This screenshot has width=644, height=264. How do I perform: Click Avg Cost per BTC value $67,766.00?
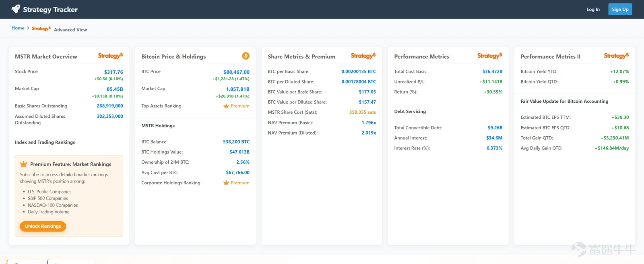(x=237, y=173)
